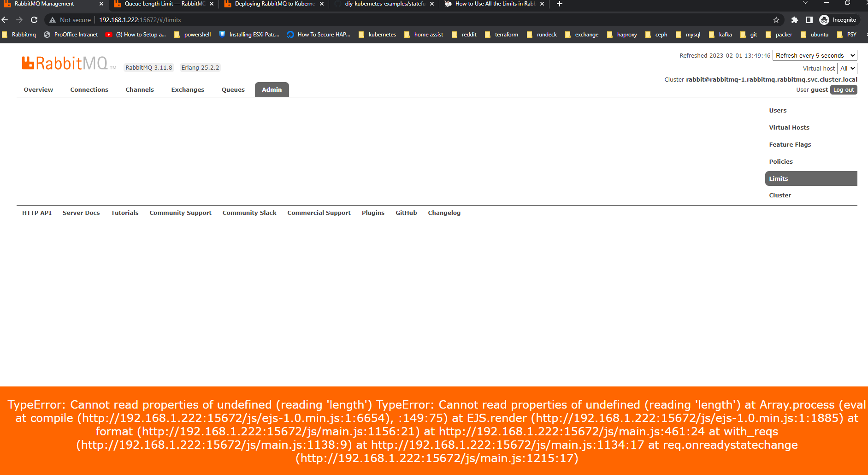Expand the Refresh every 5 seconds dropdown

(815, 55)
